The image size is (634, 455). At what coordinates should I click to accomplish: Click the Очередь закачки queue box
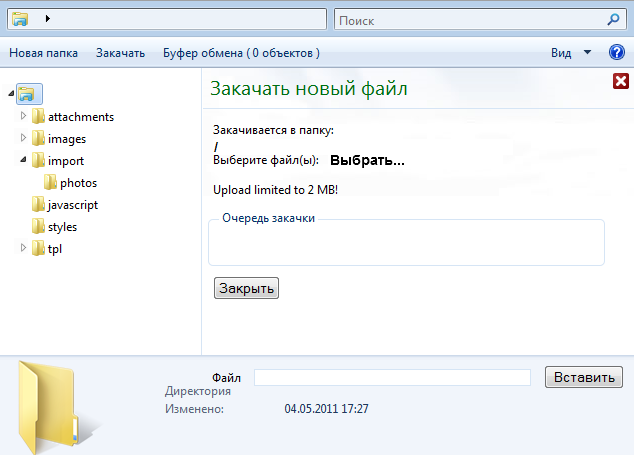coord(406,243)
